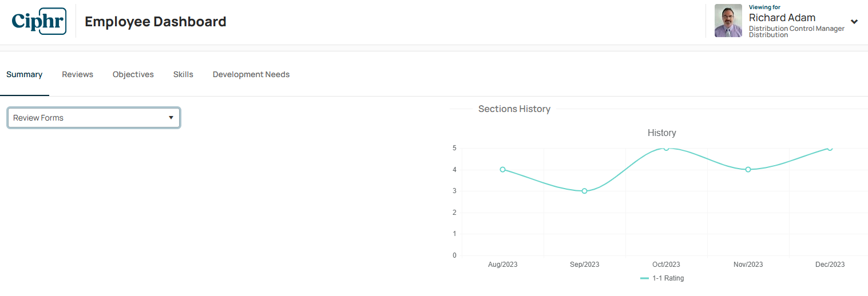Screen dimensions: 868x296
Task: Click the Sections History heading
Action: (514, 109)
